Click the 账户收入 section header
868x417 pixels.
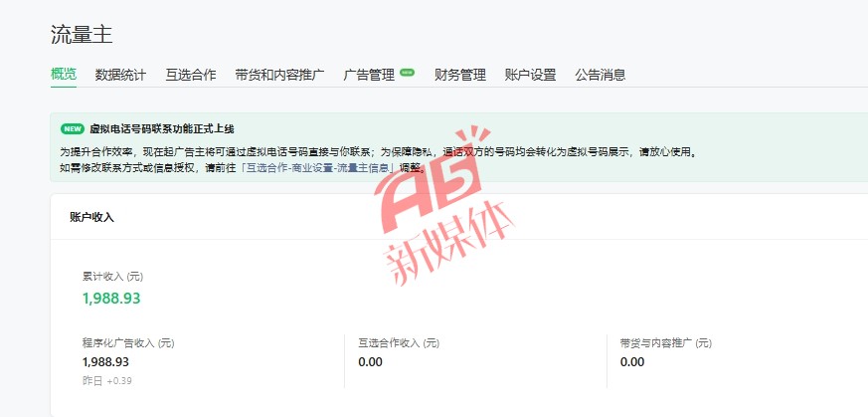click(91, 217)
